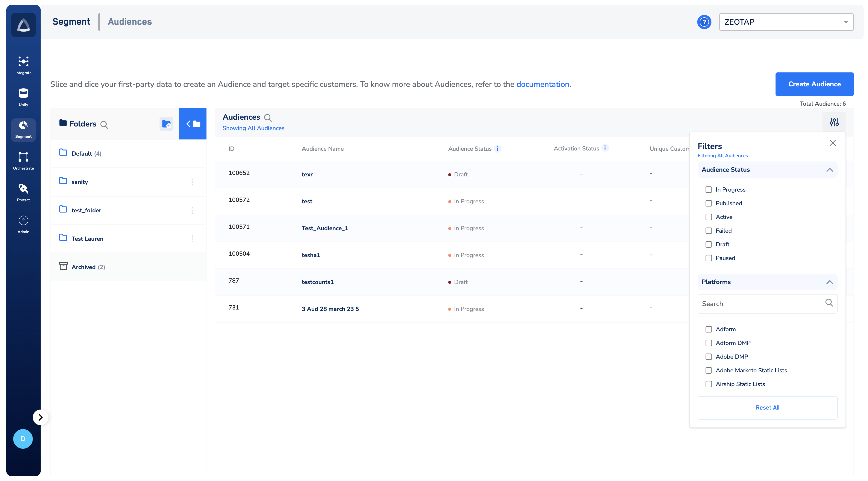Viewport: 868px width, 481px height.
Task: Enable the Draft status checkbox
Action: pyautogui.click(x=709, y=244)
